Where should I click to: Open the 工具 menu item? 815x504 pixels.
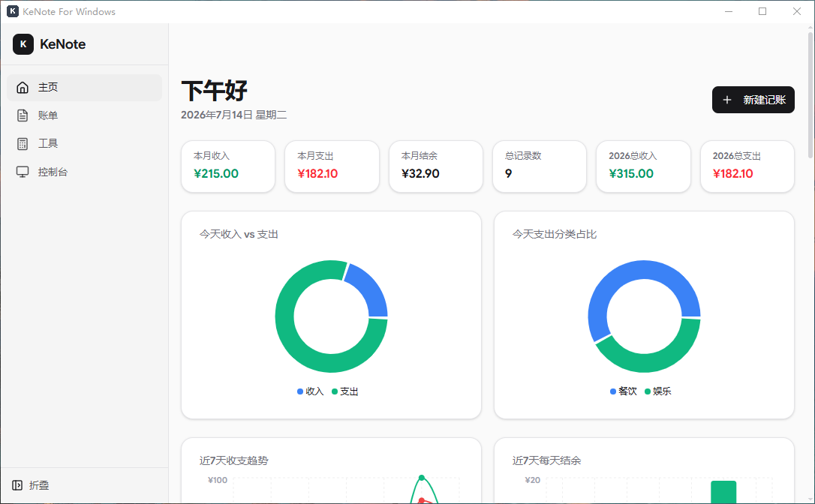[x=85, y=144]
